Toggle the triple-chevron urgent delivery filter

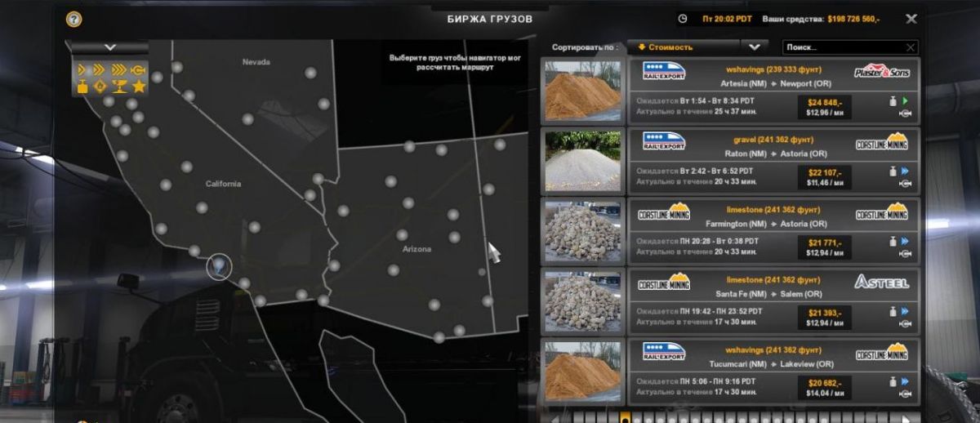(x=119, y=70)
